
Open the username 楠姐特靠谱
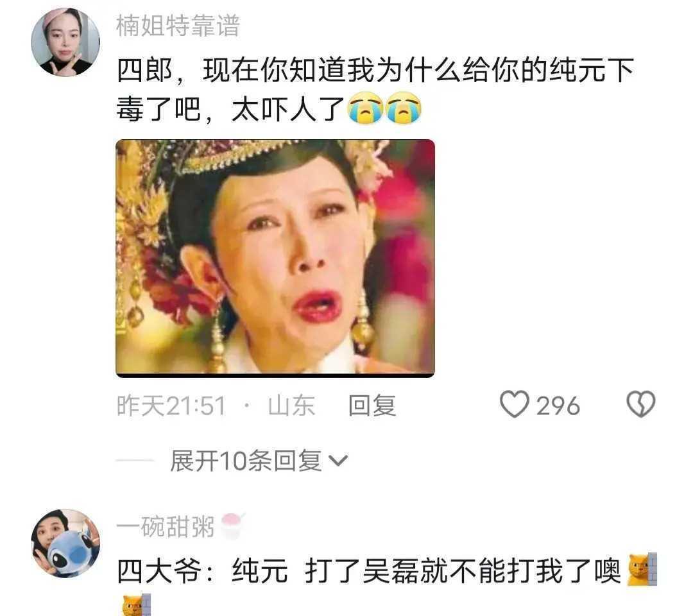pyautogui.click(x=178, y=25)
